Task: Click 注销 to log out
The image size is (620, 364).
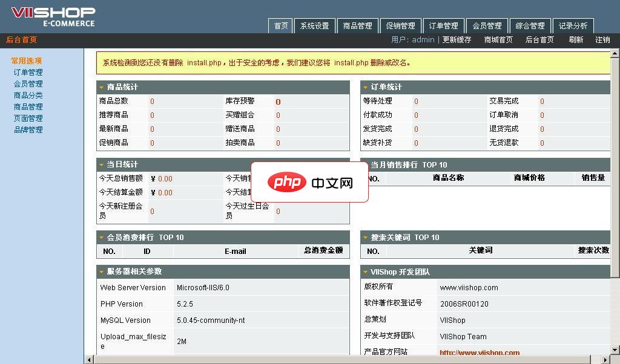Action: [603, 39]
